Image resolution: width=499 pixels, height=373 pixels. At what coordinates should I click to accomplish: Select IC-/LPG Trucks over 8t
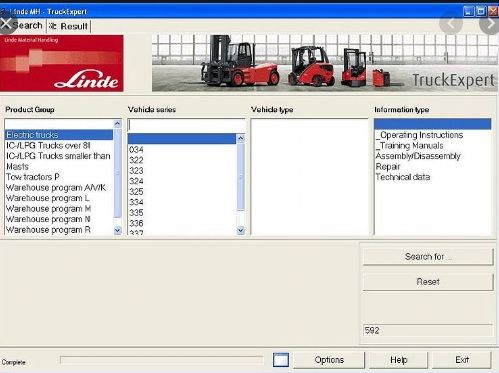coord(59,146)
